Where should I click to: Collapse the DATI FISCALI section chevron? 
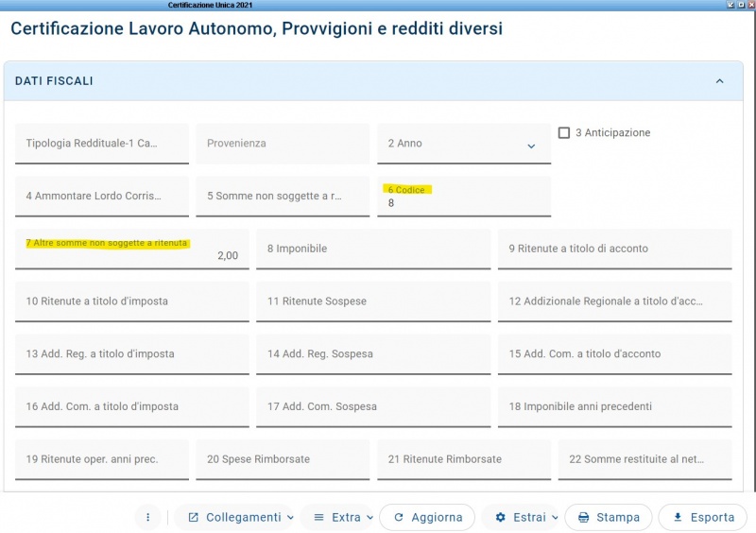click(x=719, y=81)
